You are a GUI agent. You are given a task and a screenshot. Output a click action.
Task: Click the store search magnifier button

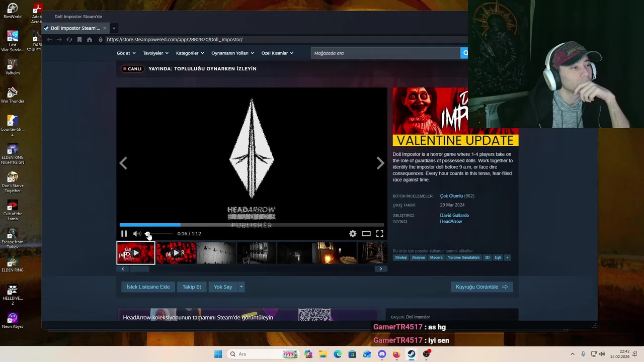(x=464, y=53)
